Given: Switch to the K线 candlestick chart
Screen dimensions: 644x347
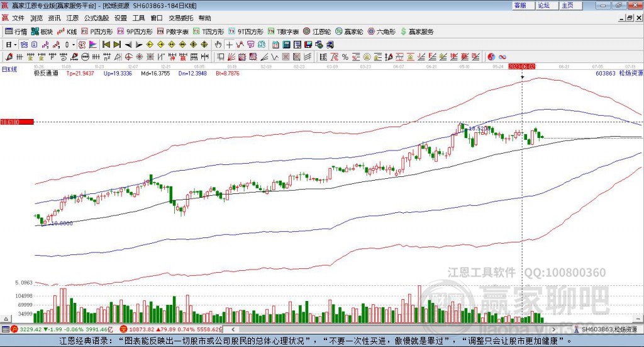Looking at the screenshot, I should (67, 31).
